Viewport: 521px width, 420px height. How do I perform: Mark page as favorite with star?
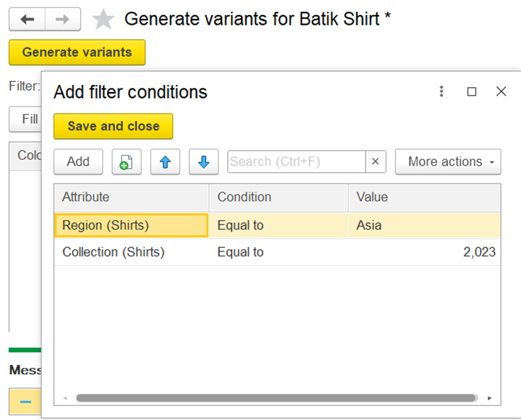[x=103, y=20]
